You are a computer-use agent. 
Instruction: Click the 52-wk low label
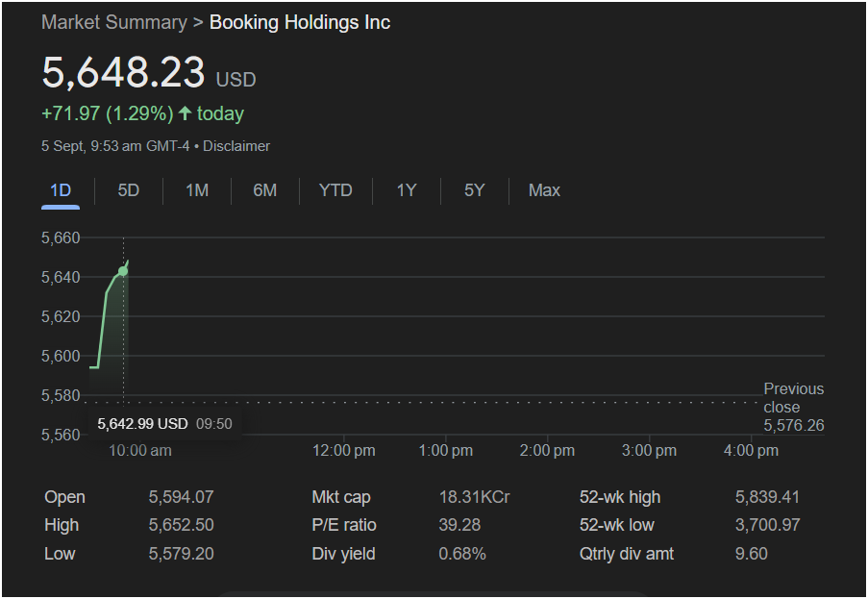click(617, 525)
